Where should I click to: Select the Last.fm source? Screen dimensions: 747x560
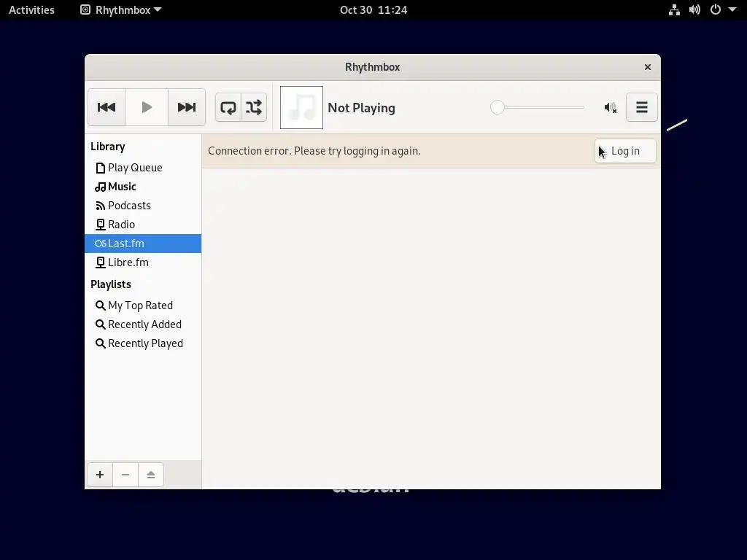143,244
